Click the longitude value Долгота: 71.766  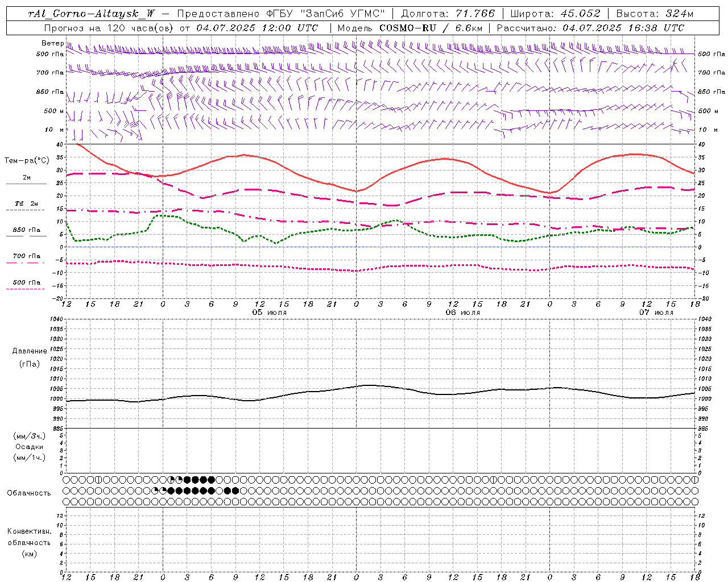coord(448,14)
